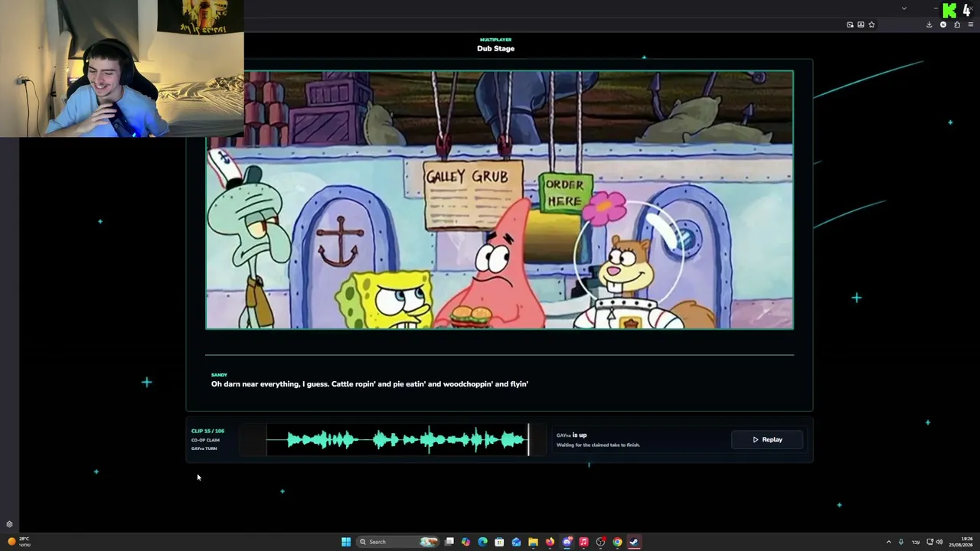Open the Mail app on the taskbar
Image resolution: width=980 pixels, height=551 pixels.
pos(516,542)
